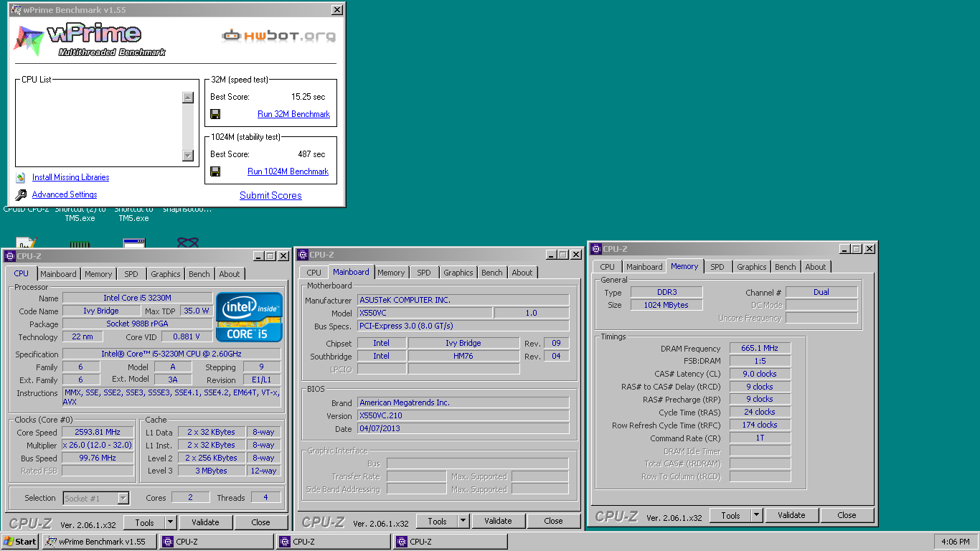The image size is (980, 551).
Task: Click the Multiplier value 'x 26.0 (12.0 - 32.0)'
Action: [x=98, y=445]
